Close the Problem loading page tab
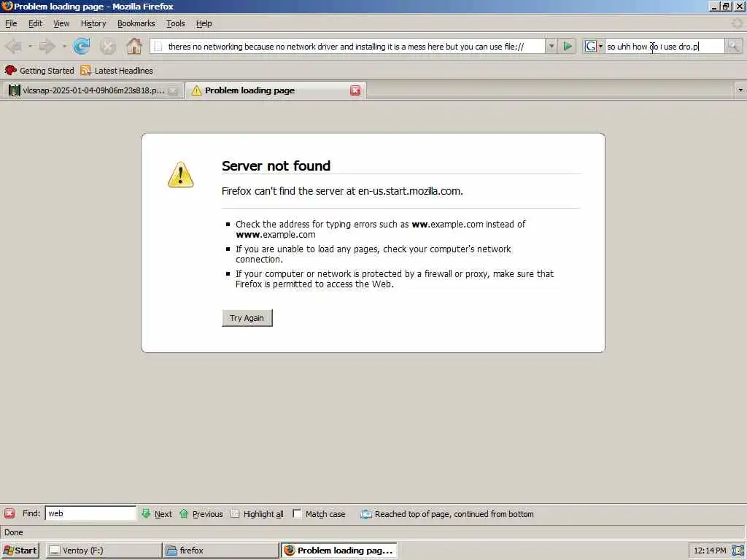This screenshot has height=560, width=747. coord(355,90)
